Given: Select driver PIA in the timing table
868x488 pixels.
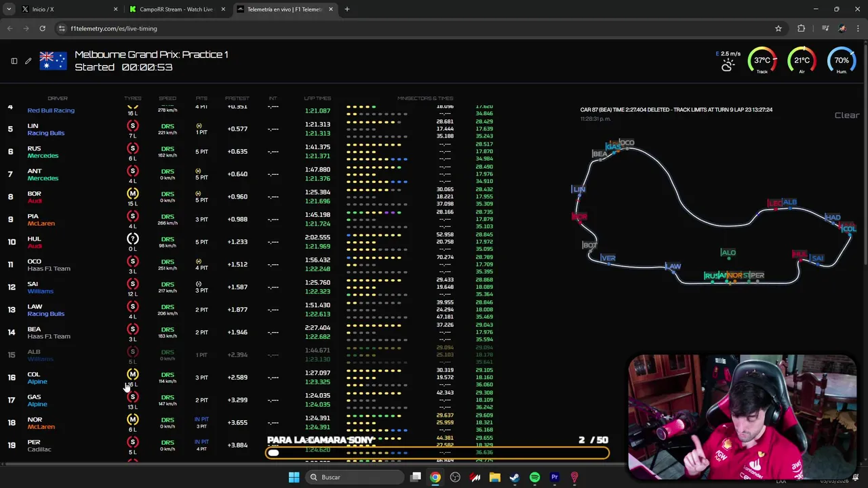Looking at the screenshot, I should (x=33, y=216).
